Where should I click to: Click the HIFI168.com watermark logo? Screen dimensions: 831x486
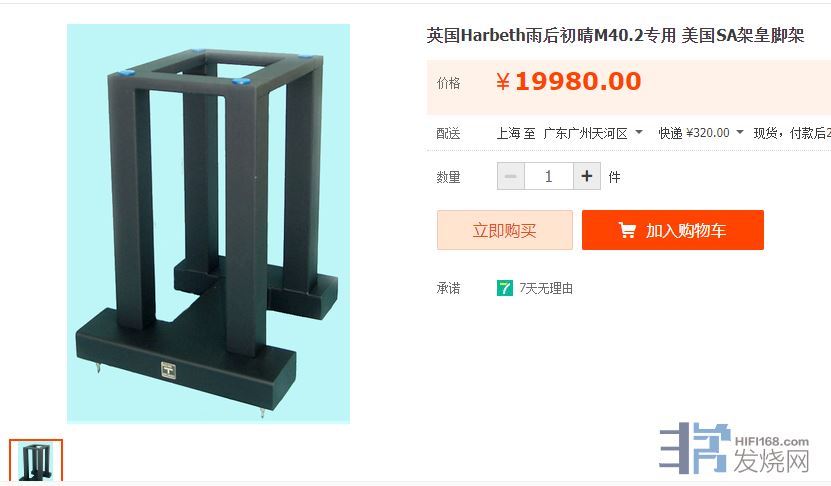click(772, 441)
